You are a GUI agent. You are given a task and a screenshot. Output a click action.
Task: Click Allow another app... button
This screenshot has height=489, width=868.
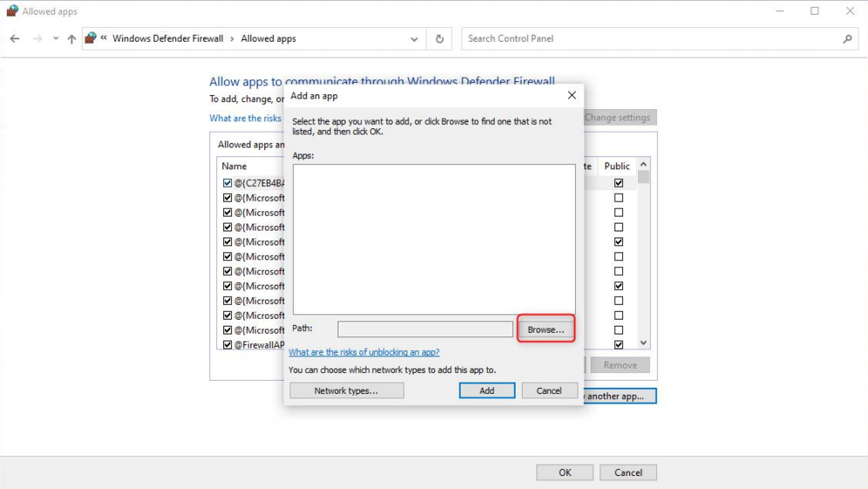[x=620, y=396]
